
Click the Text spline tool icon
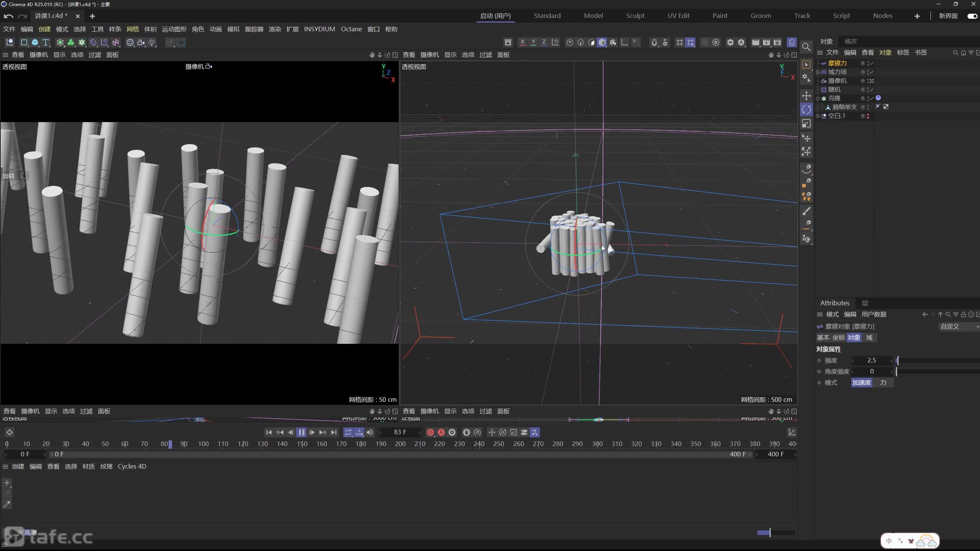click(x=46, y=42)
